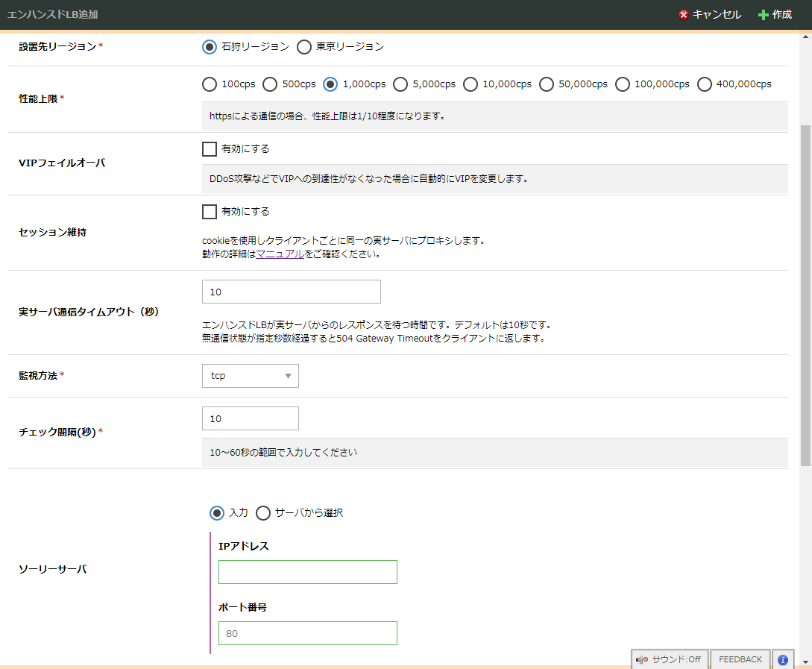Enable the セッション維持 checkbox
Viewport: 812px width, 669px height.
[210, 212]
